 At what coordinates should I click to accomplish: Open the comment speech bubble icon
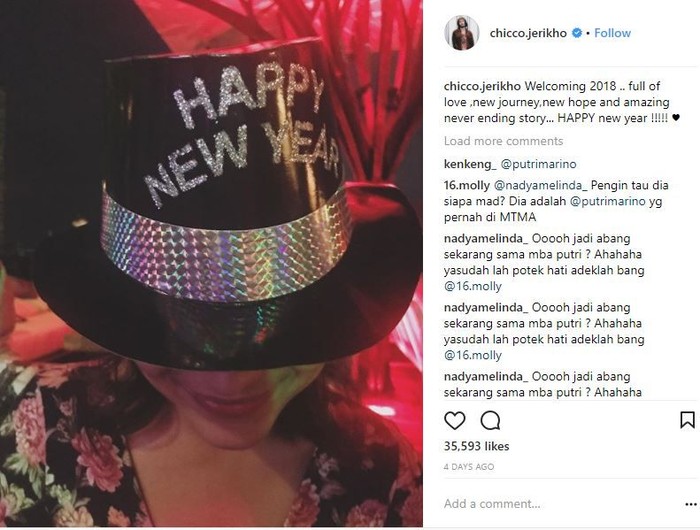point(490,421)
